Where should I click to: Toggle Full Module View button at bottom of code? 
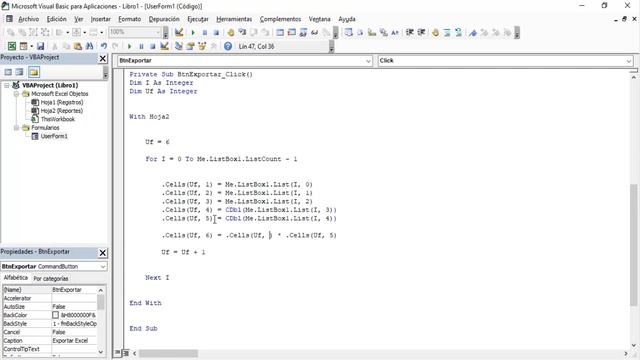click(x=126, y=353)
